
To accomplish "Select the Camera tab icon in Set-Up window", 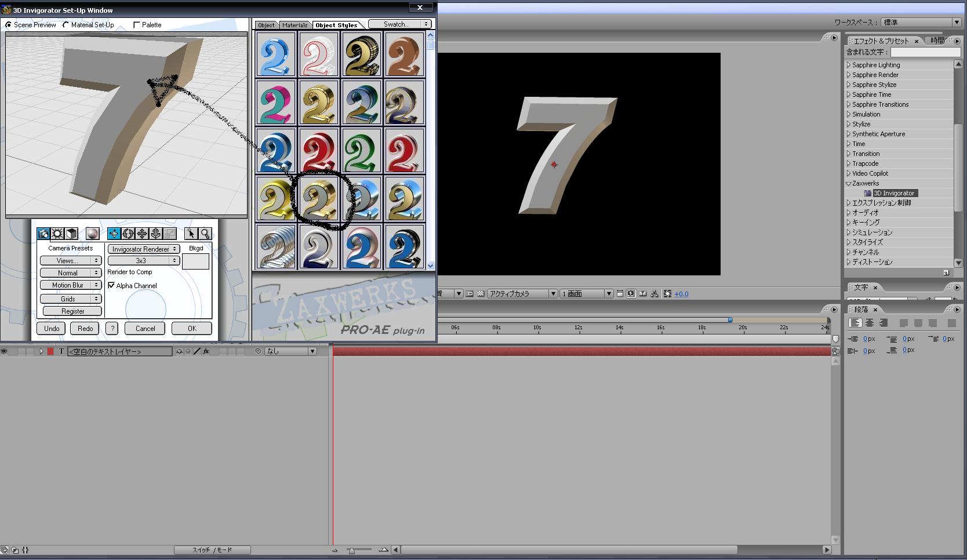I will pos(43,234).
